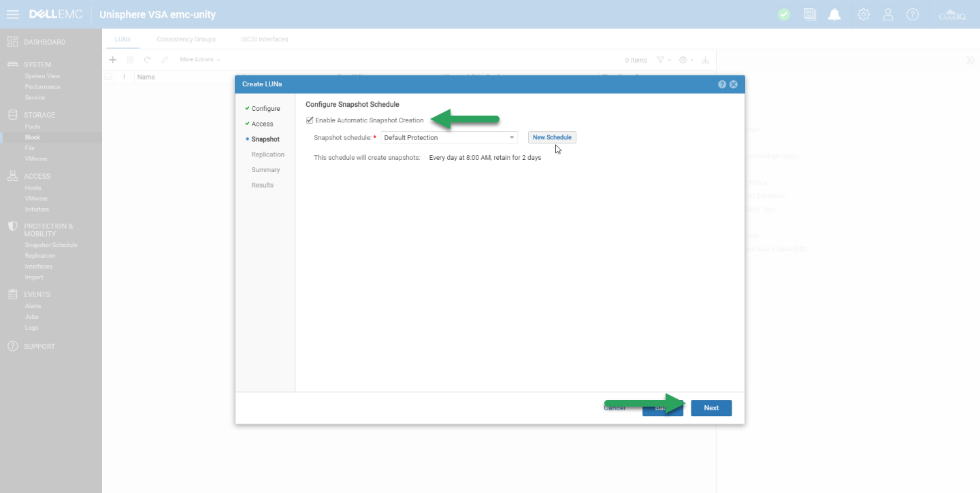980x493 pixels.
Task: Click the Access hosts icon in sidebar
Action: pyautogui.click(x=12, y=176)
